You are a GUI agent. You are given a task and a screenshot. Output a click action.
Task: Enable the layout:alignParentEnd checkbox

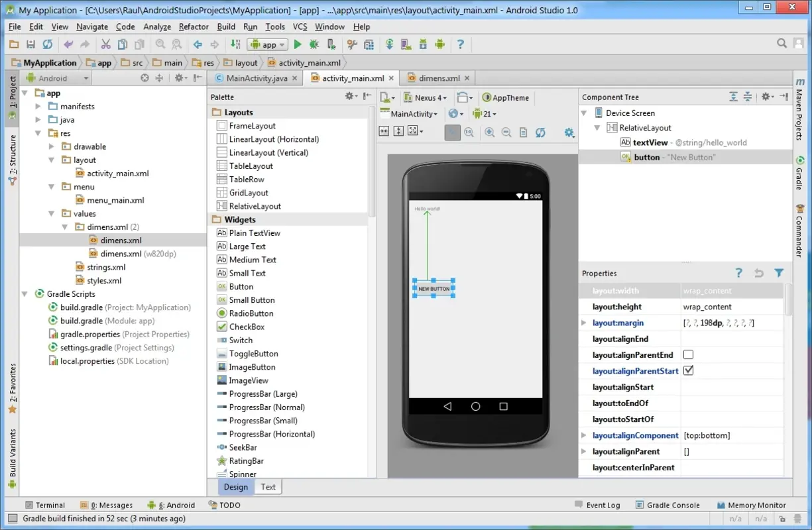point(688,354)
